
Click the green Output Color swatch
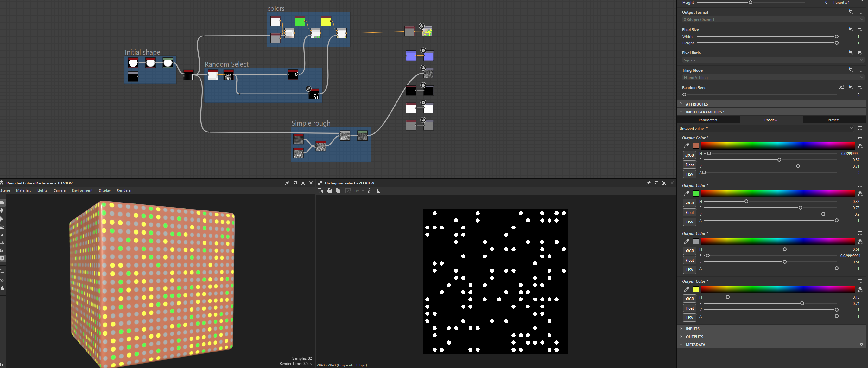pyautogui.click(x=696, y=194)
